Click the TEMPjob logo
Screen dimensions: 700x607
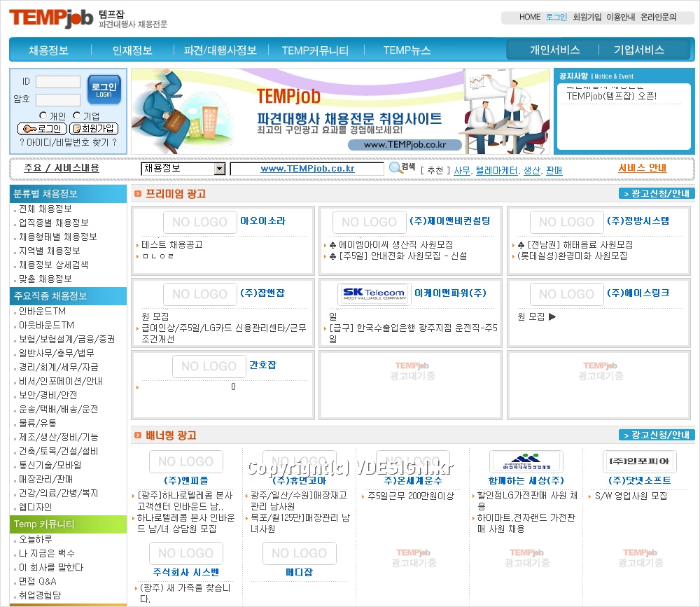tap(51, 19)
